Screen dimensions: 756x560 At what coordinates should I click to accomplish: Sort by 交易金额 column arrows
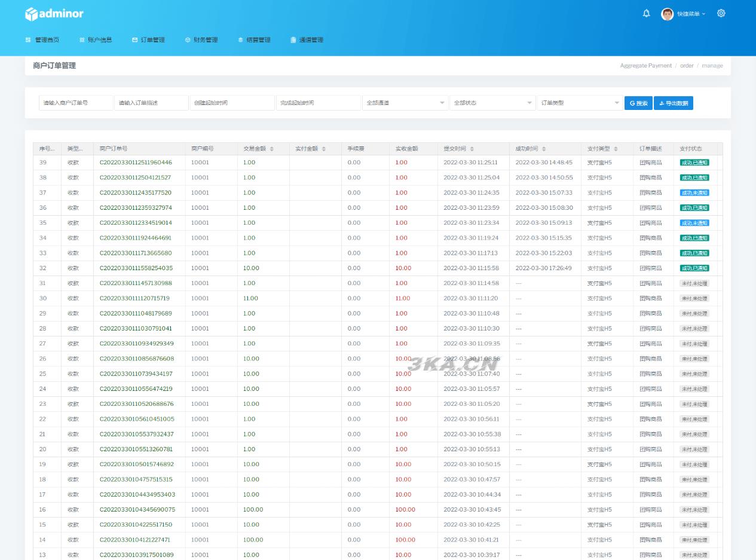coord(272,149)
